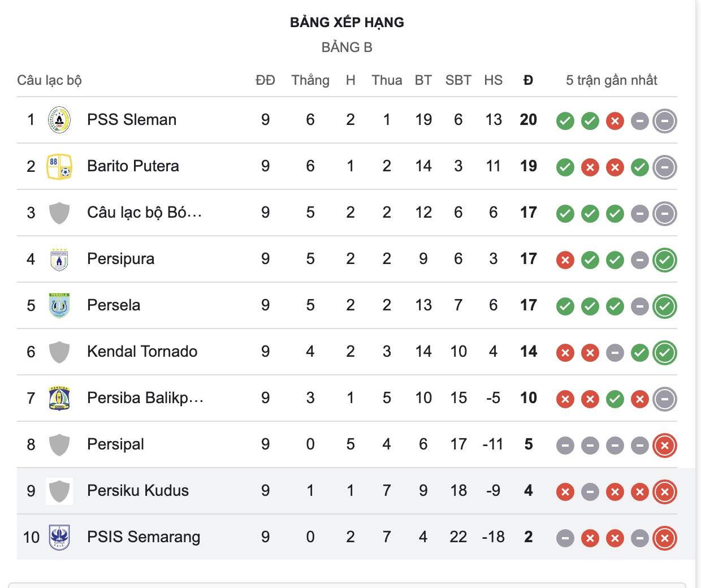Click the Persiba Balikpapan crest

(58, 398)
